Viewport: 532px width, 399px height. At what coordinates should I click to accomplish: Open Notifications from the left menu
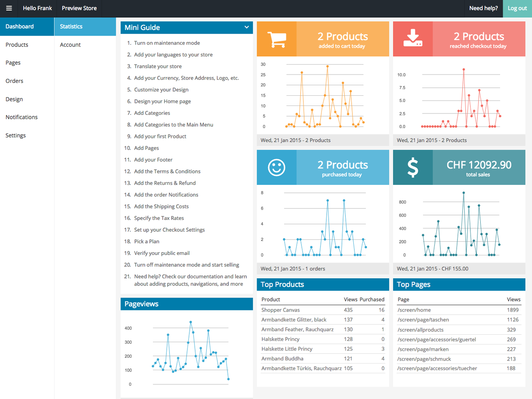[x=21, y=117]
